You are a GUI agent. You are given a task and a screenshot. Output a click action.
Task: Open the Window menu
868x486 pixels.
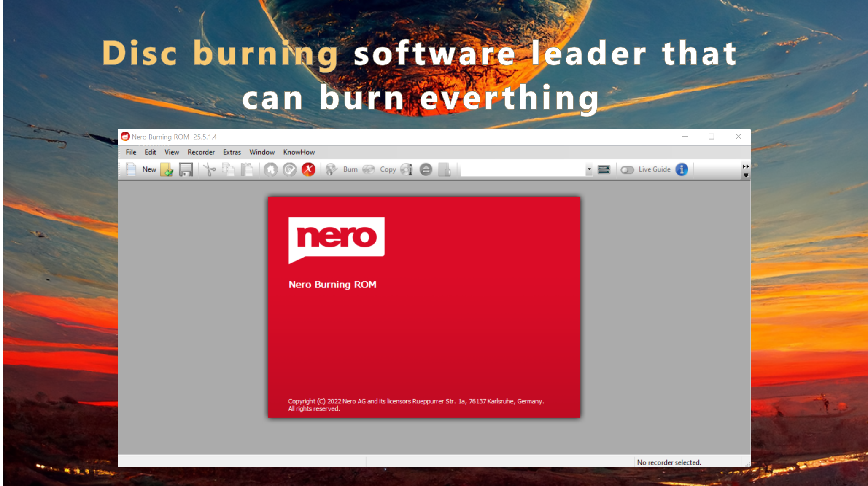pyautogui.click(x=262, y=152)
